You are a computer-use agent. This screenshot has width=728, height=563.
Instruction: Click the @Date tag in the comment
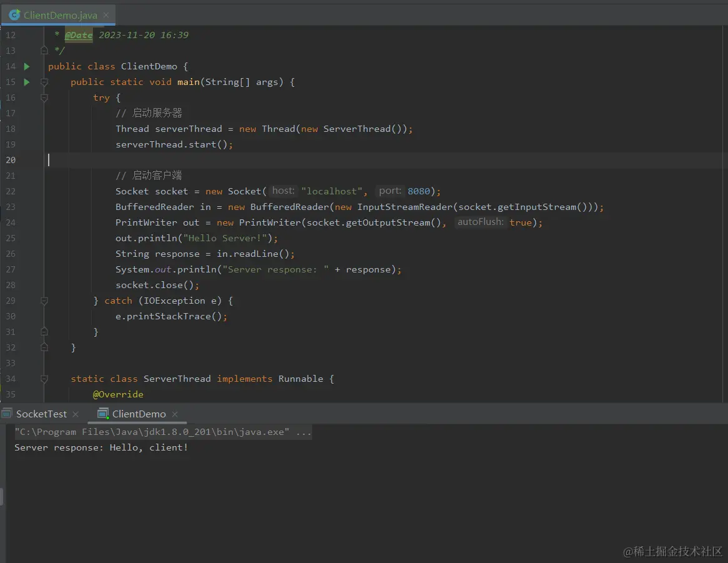79,35
